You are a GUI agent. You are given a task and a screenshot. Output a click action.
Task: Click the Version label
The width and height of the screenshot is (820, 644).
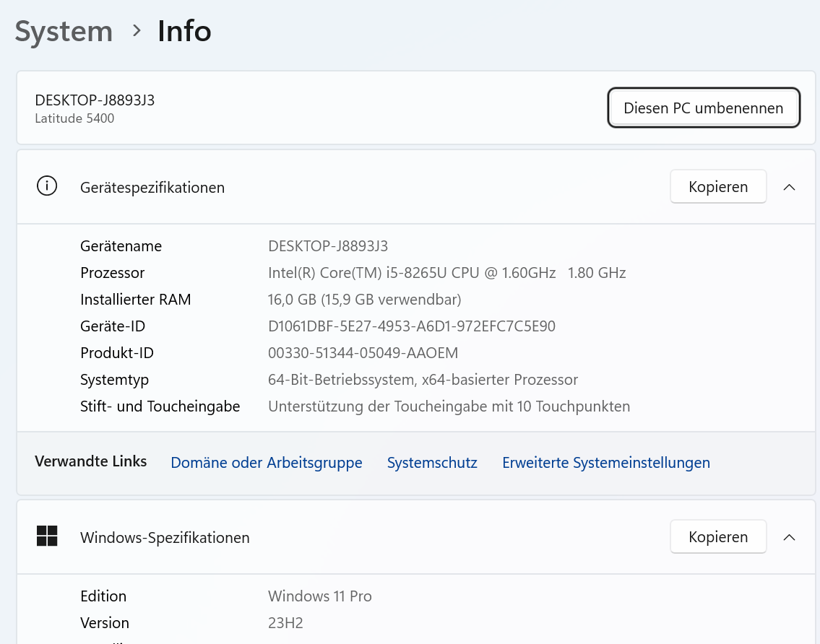tap(105, 623)
